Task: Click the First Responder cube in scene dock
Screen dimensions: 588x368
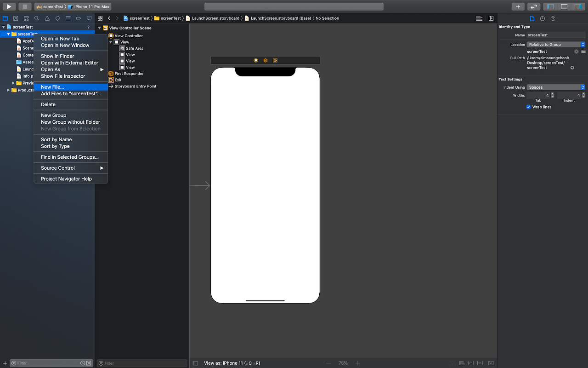Action: click(x=266, y=60)
